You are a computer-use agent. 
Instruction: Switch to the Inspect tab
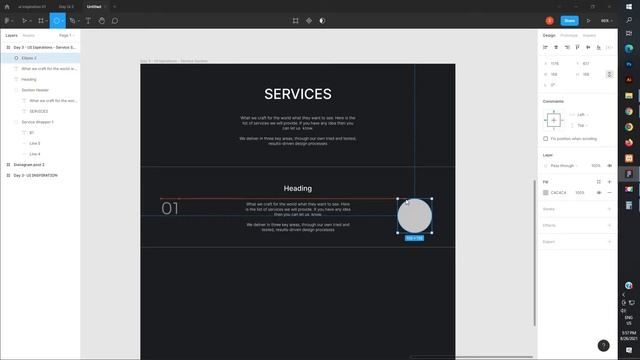[x=589, y=36]
